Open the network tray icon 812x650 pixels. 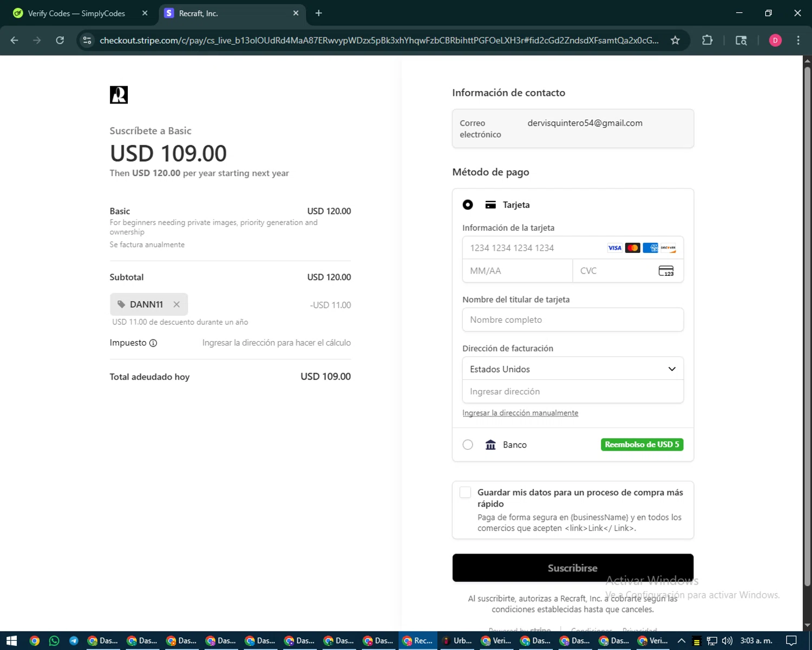coord(712,641)
